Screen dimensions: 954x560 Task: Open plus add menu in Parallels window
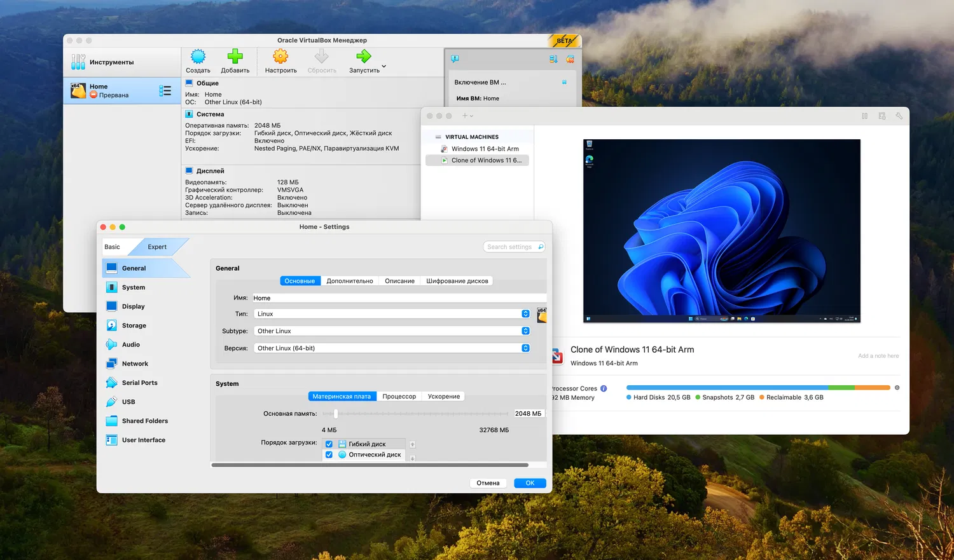pyautogui.click(x=467, y=116)
